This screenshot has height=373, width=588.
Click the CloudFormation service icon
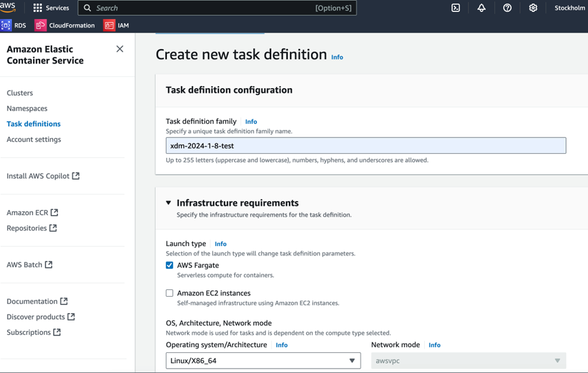[x=41, y=26]
